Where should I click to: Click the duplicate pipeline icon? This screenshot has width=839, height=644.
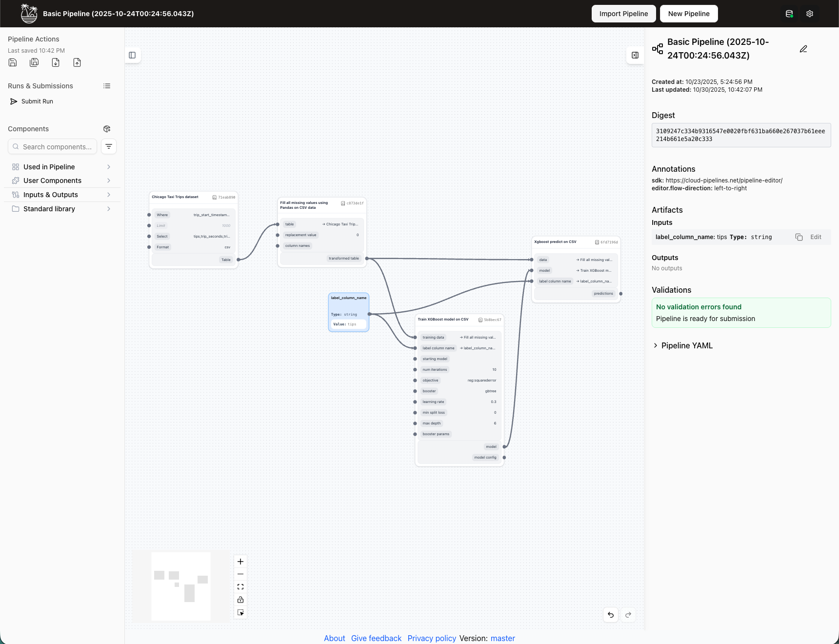[34, 62]
